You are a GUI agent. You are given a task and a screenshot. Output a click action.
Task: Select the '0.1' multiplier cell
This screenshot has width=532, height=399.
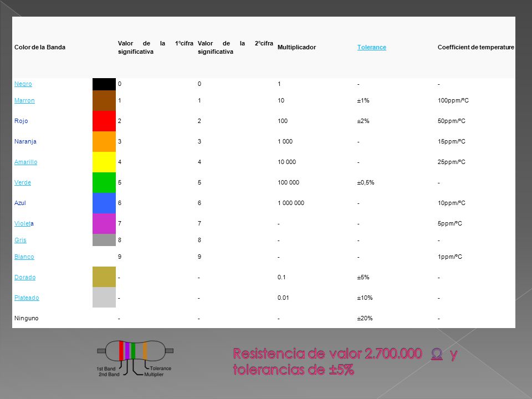pos(282,277)
